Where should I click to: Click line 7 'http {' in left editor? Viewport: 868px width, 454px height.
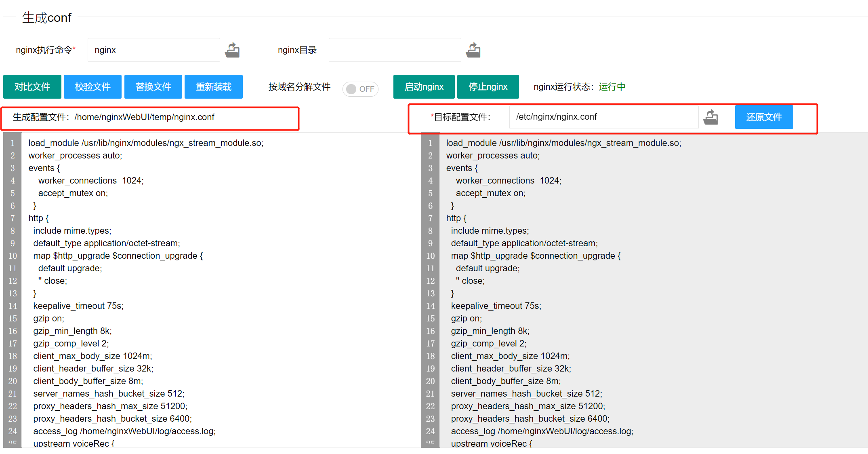coord(39,218)
